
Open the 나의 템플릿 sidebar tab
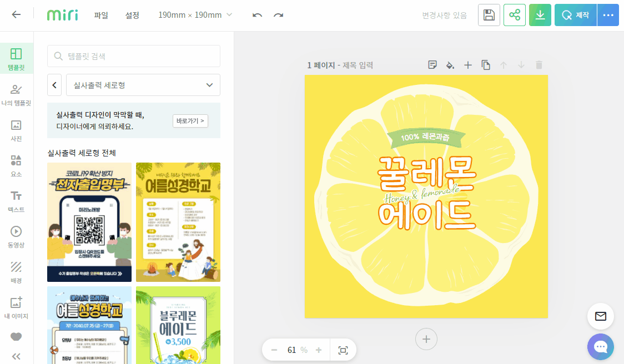(16, 95)
